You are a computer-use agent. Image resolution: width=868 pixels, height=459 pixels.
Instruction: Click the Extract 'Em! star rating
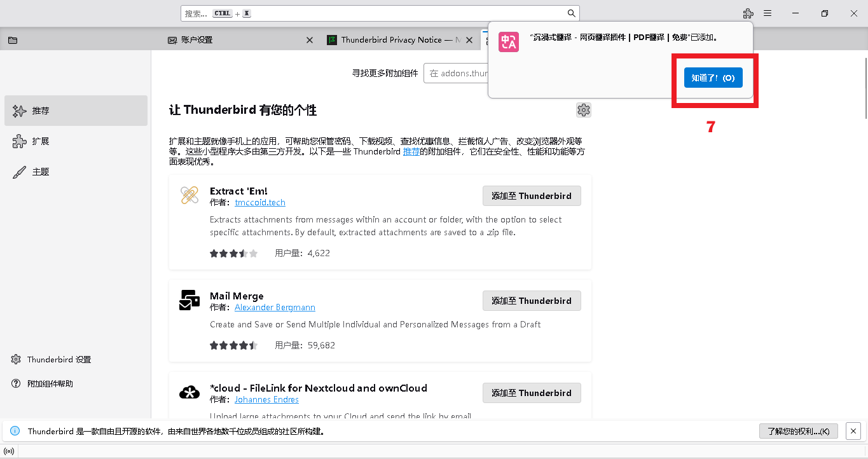pos(233,253)
